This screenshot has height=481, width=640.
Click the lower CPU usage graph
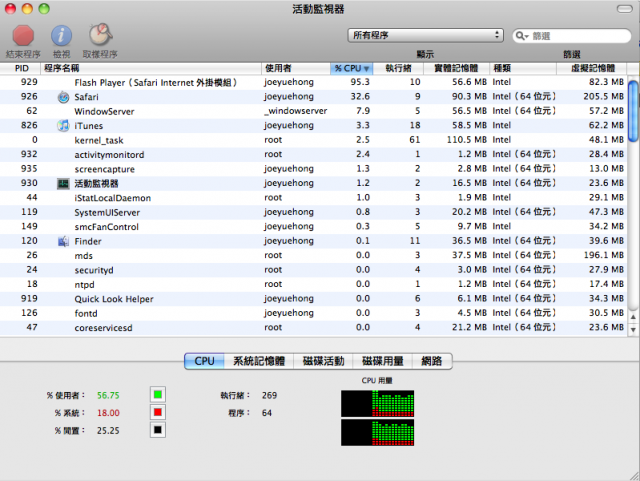coord(378,432)
